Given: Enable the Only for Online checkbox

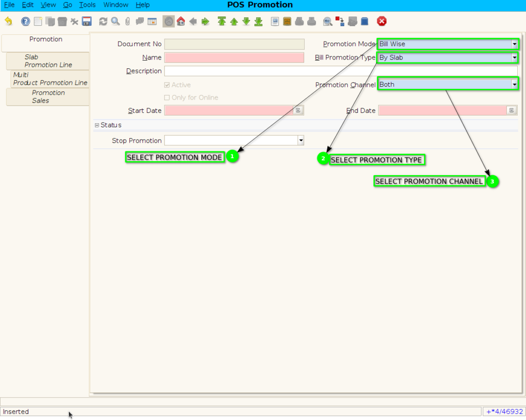Looking at the screenshot, I should pos(167,98).
